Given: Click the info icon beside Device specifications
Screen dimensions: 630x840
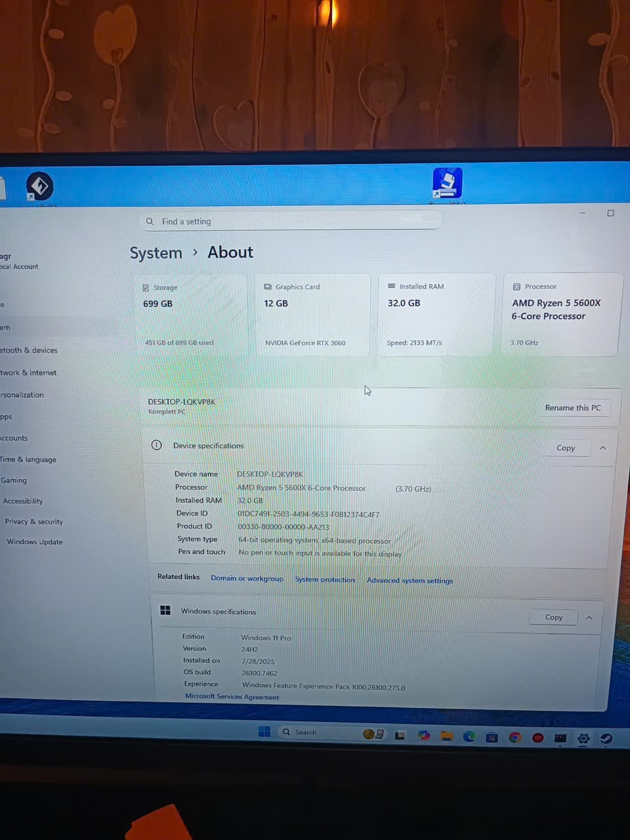Looking at the screenshot, I should tap(156, 445).
